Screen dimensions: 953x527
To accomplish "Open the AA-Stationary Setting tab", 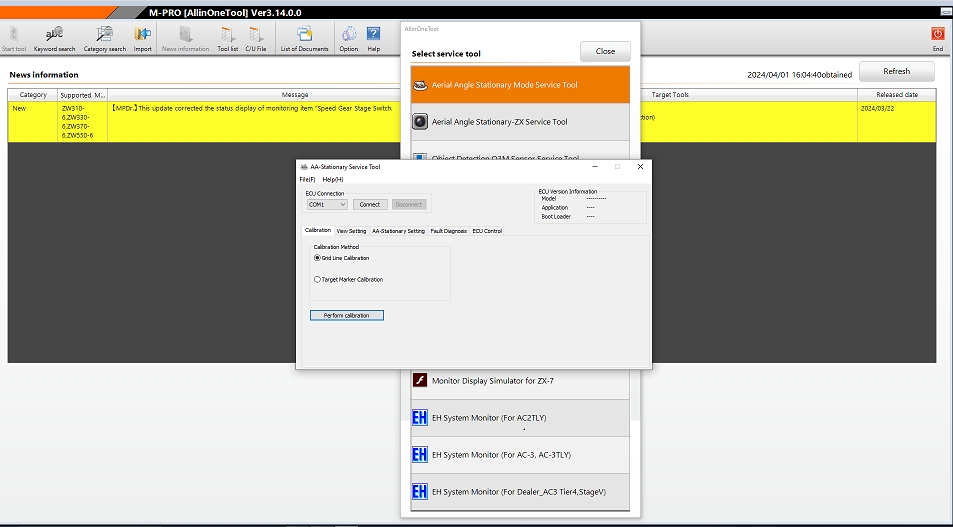I will (398, 231).
